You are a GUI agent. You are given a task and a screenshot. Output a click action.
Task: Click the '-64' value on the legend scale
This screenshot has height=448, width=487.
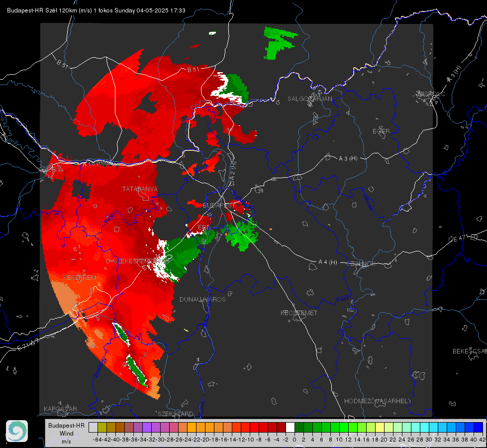click(x=97, y=440)
